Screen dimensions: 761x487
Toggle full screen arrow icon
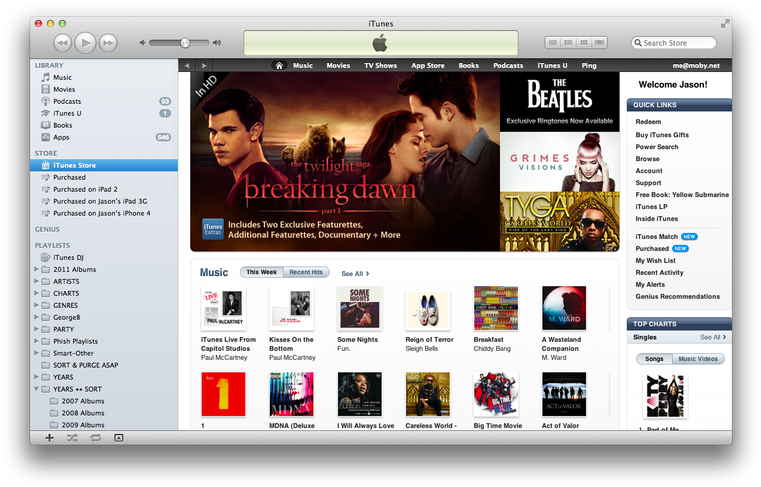pos(725,23)
